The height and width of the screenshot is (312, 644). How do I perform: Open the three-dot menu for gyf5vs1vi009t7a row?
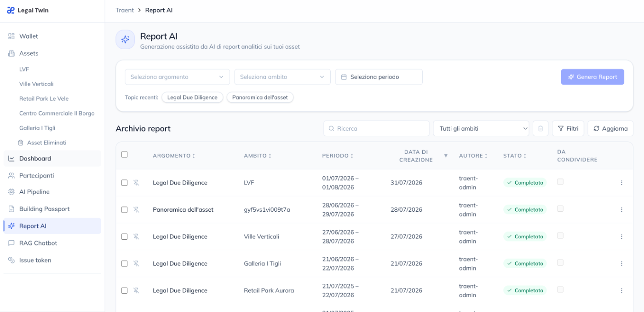tap(621, 209)
